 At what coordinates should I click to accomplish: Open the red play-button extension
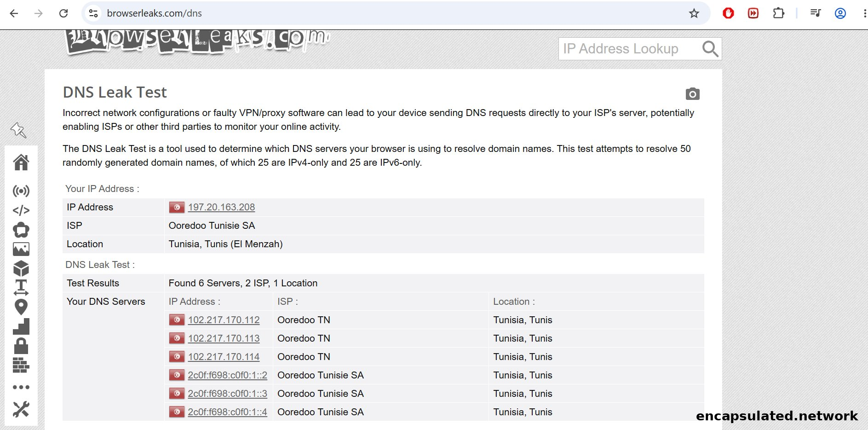[753, 13]
